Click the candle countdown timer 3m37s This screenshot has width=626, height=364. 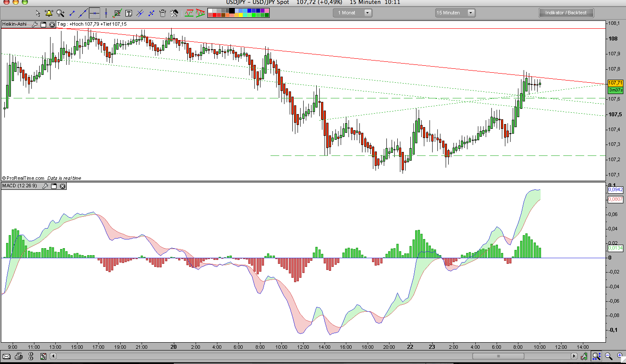[x=615, y=90]
